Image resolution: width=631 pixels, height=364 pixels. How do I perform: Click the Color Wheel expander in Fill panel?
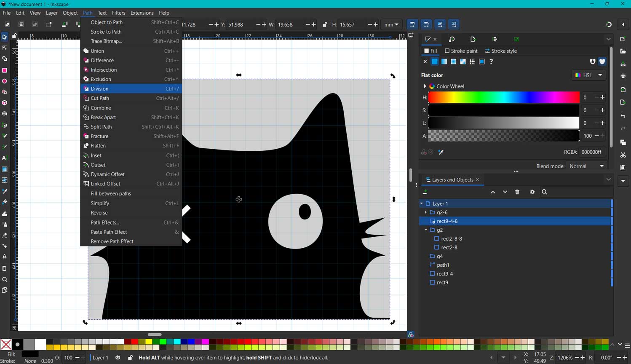425,86
